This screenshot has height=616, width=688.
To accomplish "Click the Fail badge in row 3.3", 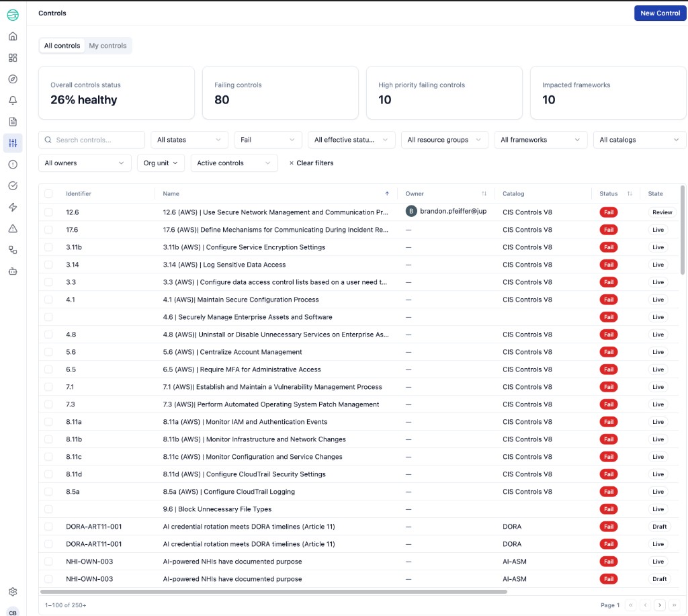I will 609,282.
